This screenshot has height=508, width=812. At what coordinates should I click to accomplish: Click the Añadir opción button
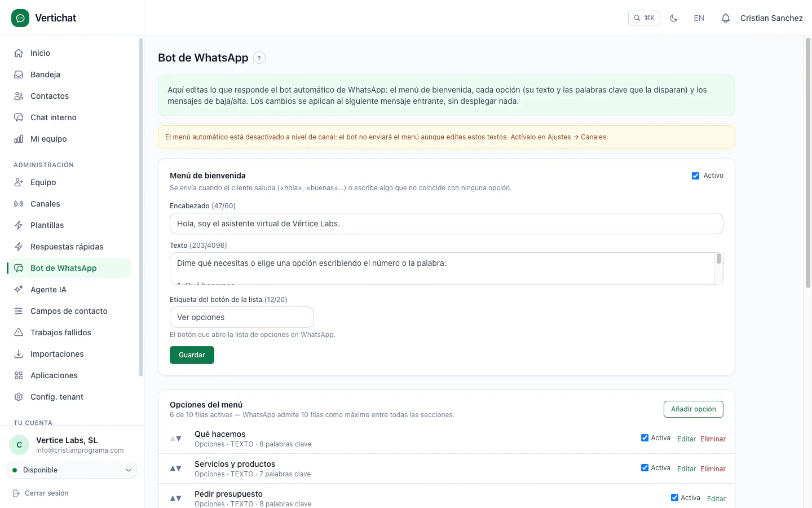[x=694, y=409]
